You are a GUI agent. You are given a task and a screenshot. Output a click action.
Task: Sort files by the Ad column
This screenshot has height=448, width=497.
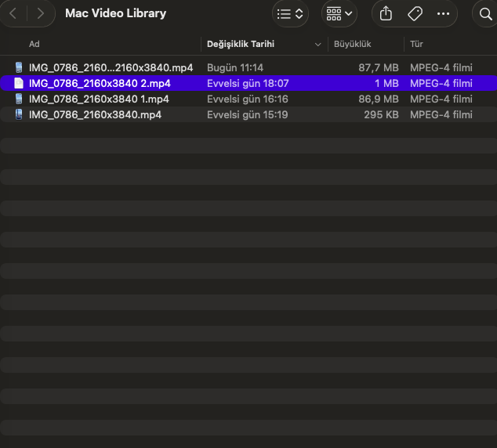pyautogui.click(x=34, y=45)
